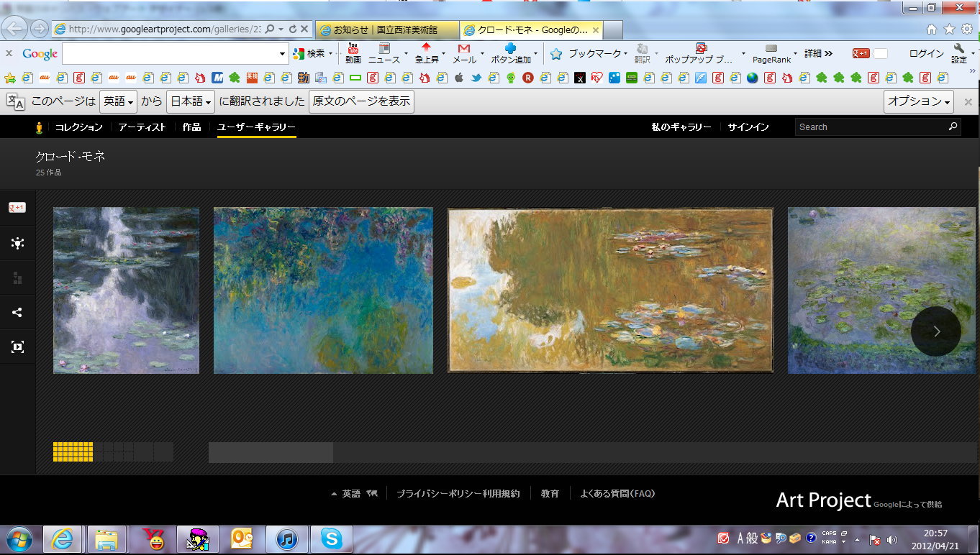Open the 作品 menu item
This screenshot has width=980, height=555.
191,127
